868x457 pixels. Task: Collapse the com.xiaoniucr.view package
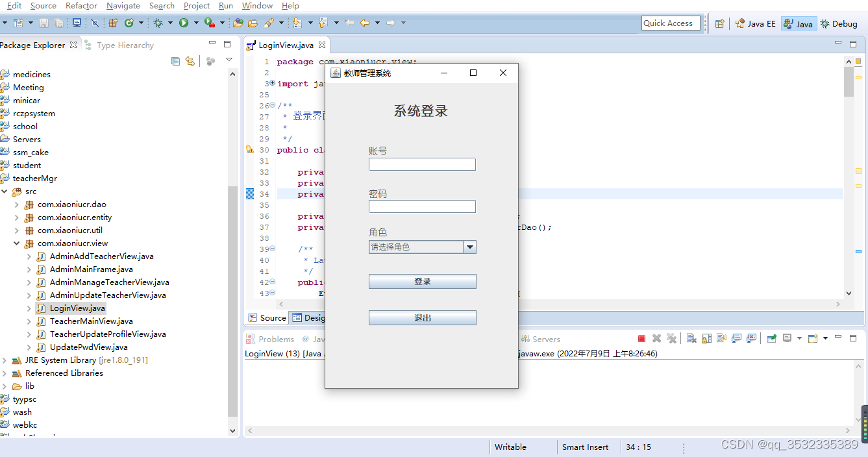17,243
